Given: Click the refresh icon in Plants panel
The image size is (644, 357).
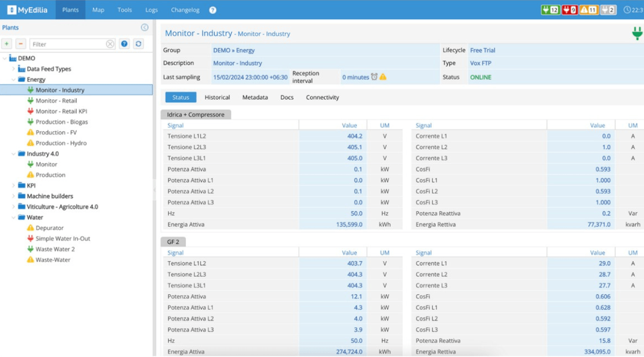Looking at the screenshot, I should coord(138,44).
